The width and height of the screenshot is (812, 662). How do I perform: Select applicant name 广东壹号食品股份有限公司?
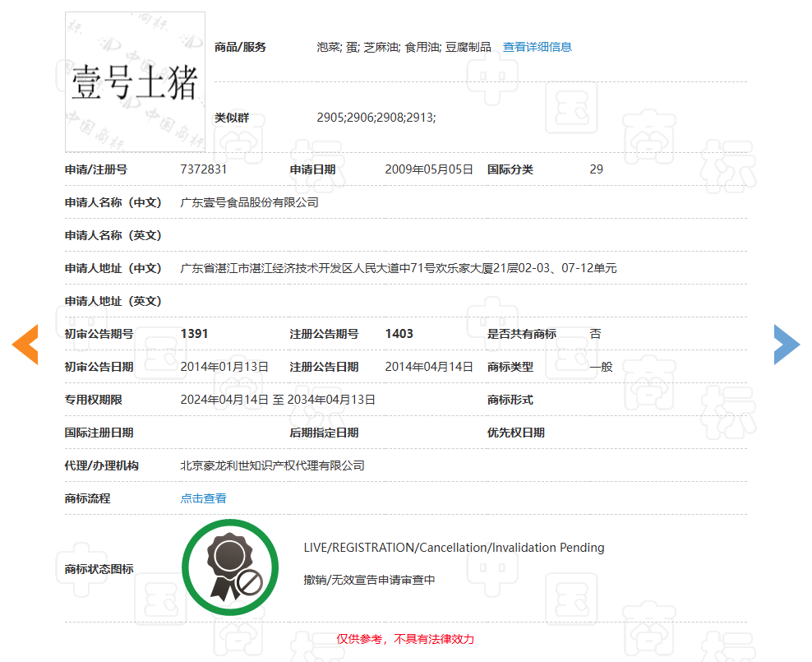[x=249, y=202]
